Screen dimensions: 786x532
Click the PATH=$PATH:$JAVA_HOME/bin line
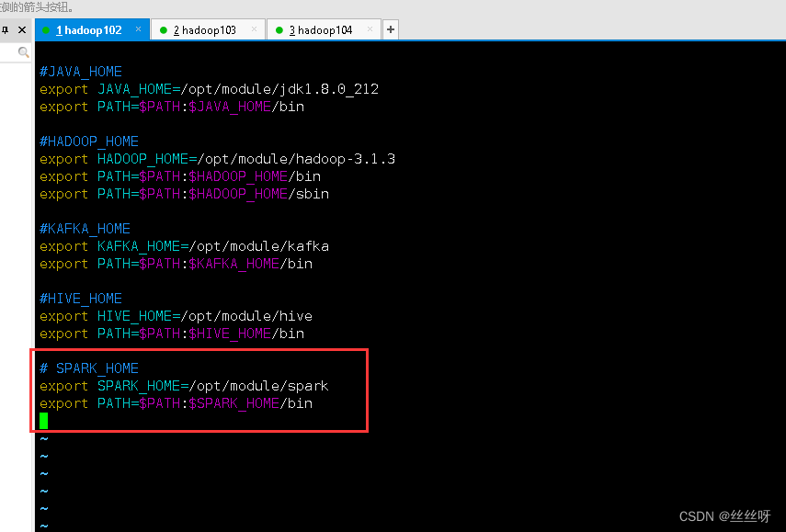[x=172, y=107]
